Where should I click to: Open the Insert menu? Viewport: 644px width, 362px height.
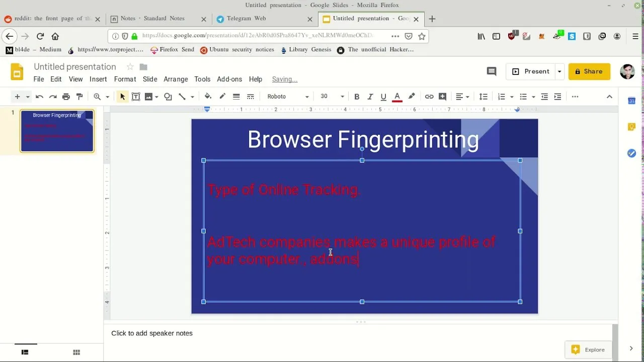(x=98, y=79)
